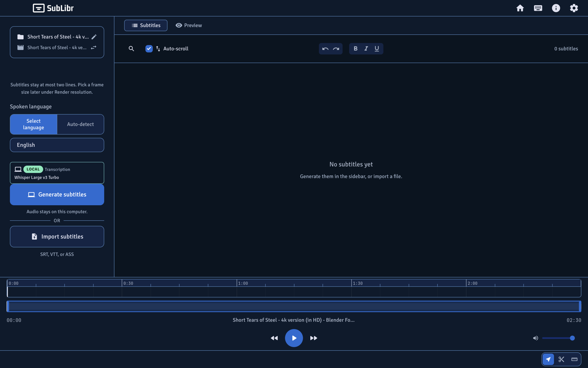This screenshot has width=588, height=368.
Task: Select the ruler tool in bottom toolbar
Action: 574,359
